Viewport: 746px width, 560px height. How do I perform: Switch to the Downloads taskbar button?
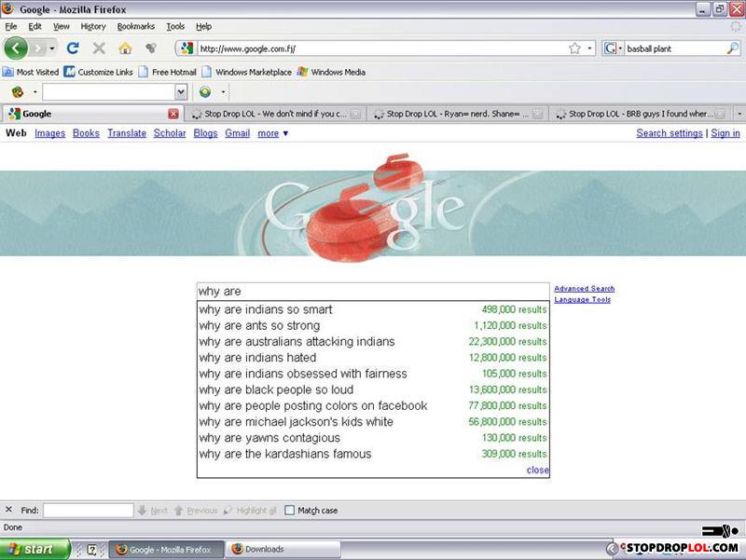coord(283,549)
